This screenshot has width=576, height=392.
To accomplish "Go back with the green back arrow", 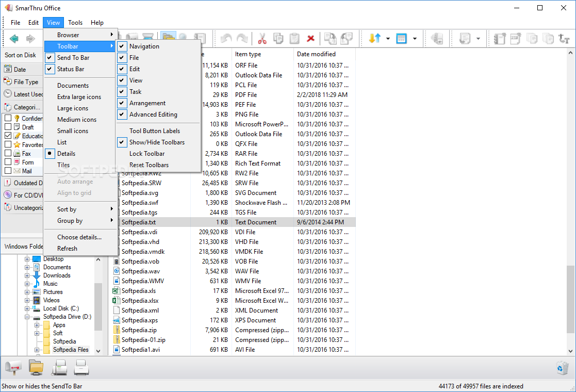I will point(14,38).
